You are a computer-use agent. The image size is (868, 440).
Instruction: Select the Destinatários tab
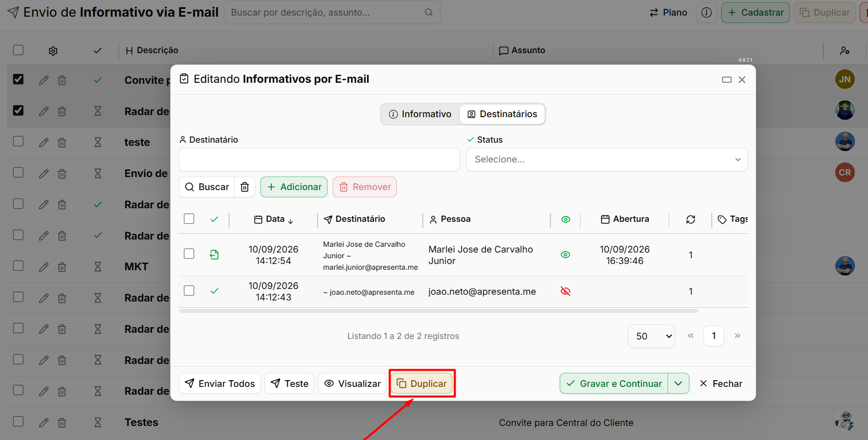coord(502,114)
